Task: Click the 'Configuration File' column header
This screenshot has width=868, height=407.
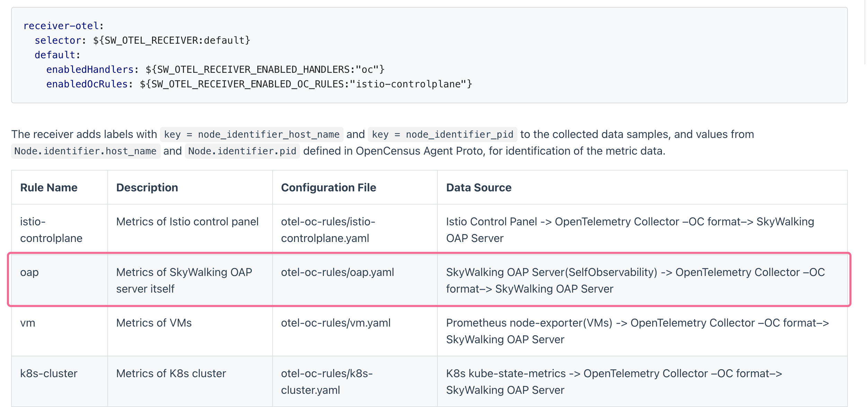Action: [x=328, y=188]
